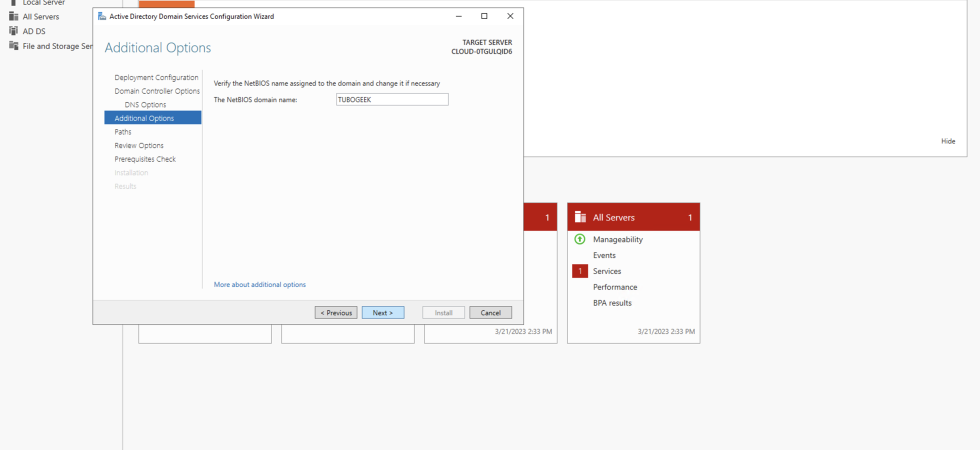Close the configuration wizard window

[x=510, y=16]
